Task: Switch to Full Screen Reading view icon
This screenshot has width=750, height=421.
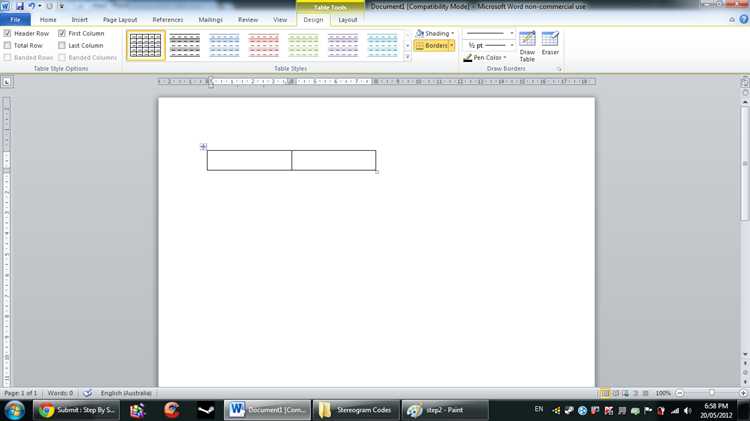Action: coord(616,393)
